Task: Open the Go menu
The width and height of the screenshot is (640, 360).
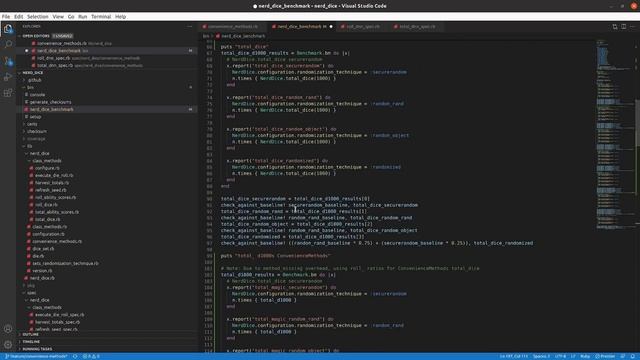Action: 71,17
